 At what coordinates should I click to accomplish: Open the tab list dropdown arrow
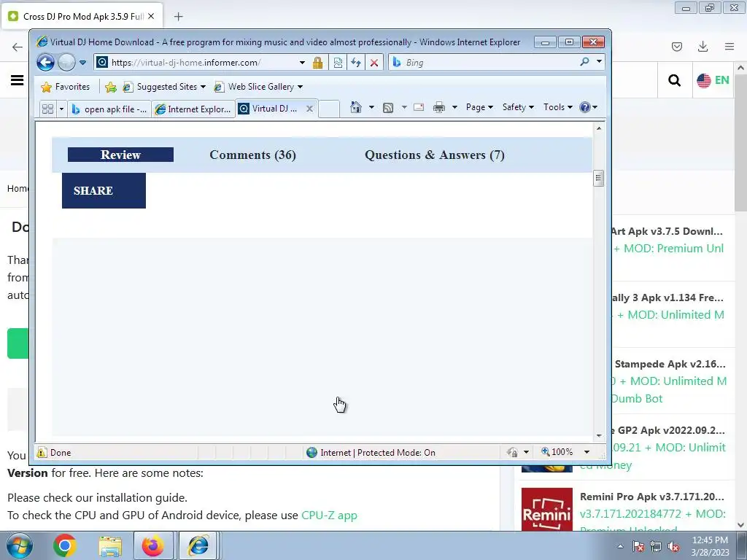tap(61, 109)
